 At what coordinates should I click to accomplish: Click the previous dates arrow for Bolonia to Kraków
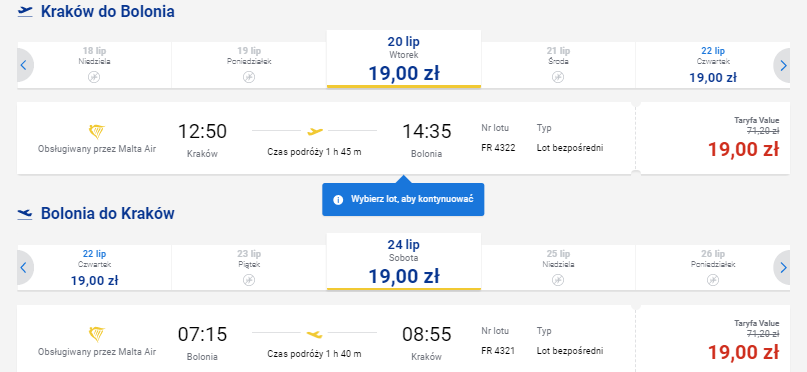pyautogui.click(x=24, y=268)
